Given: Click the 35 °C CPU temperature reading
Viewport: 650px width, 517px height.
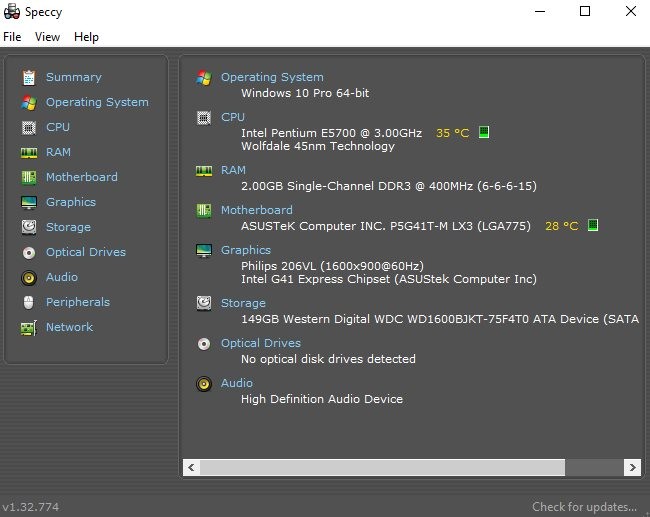Looking at the screenshot, I should [452, 133].
